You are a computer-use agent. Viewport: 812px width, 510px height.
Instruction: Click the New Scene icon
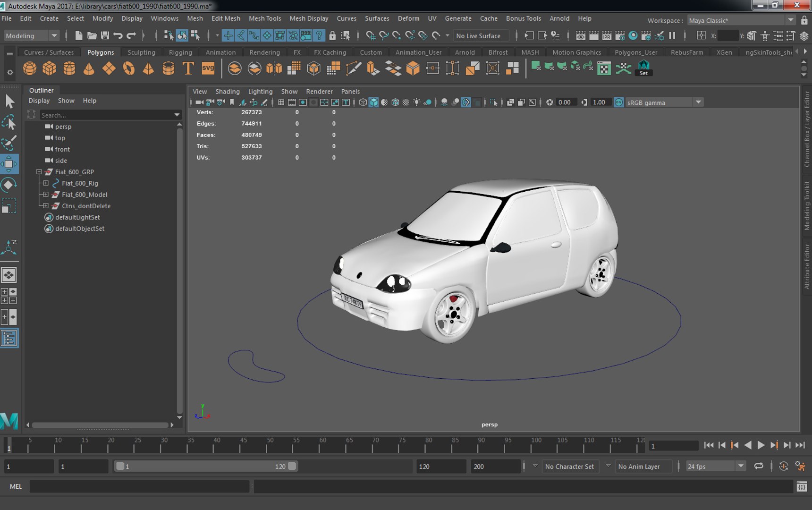79,35
